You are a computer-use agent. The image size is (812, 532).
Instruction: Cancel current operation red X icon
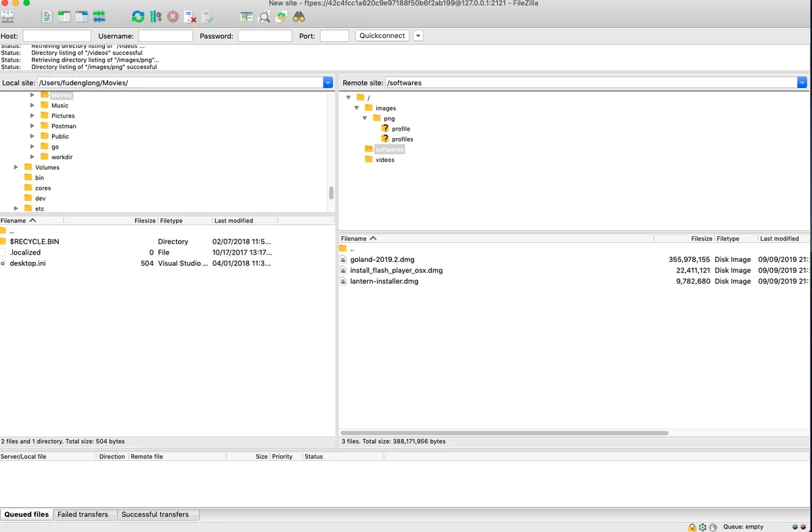[x=173, y=16]
